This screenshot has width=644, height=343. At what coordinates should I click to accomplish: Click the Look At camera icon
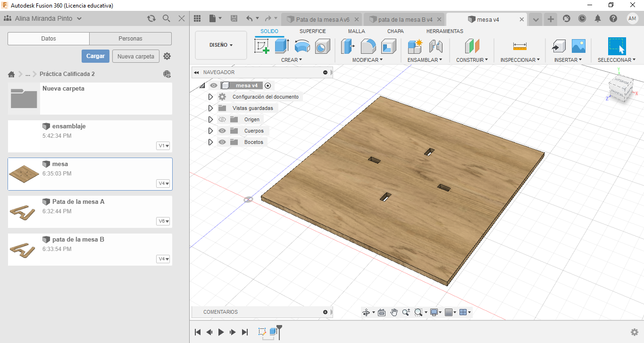(382, 312)
